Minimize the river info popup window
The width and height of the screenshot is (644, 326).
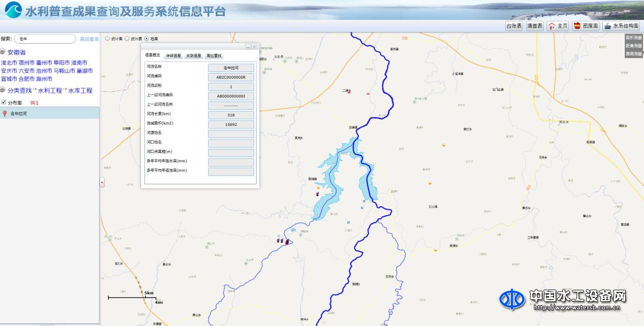[248, 46]
